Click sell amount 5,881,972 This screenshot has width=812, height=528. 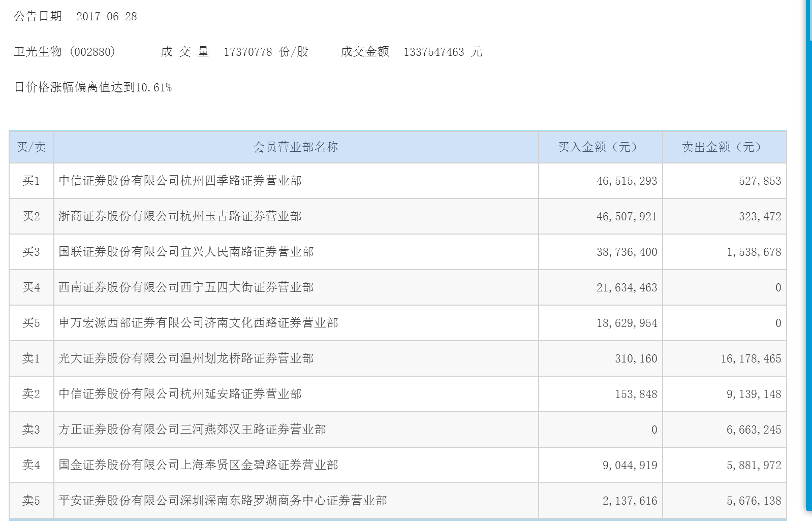pos(754,466)
